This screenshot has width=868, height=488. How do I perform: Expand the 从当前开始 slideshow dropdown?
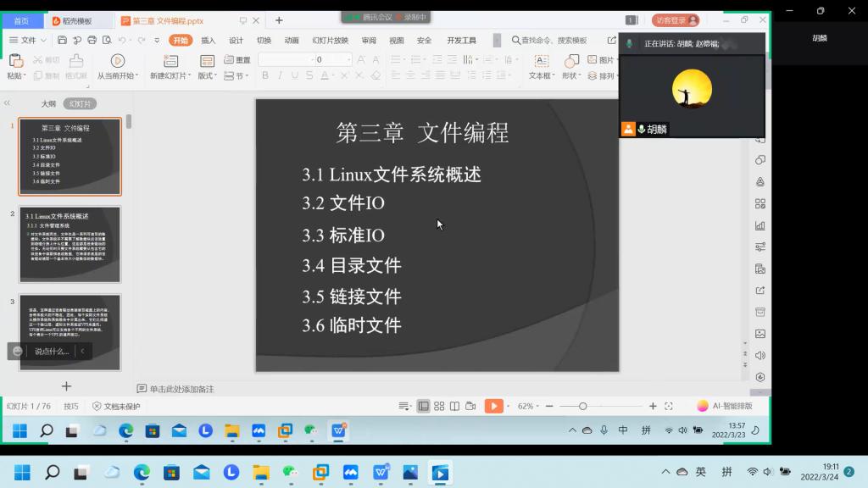(117, 75)
